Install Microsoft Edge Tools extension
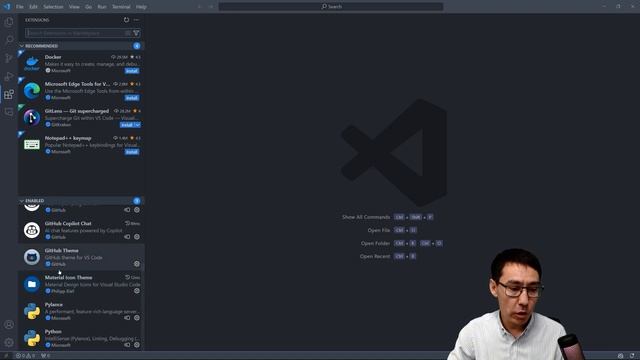Screen dimensions: 640x360 (132, 98)
